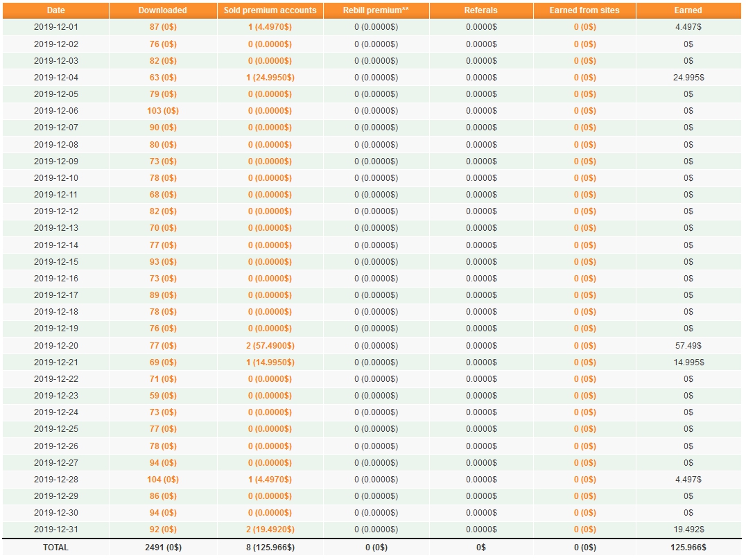Open the 59 (0$) downloads link
This screenshot has width=746, height=560.
point(163,396)
